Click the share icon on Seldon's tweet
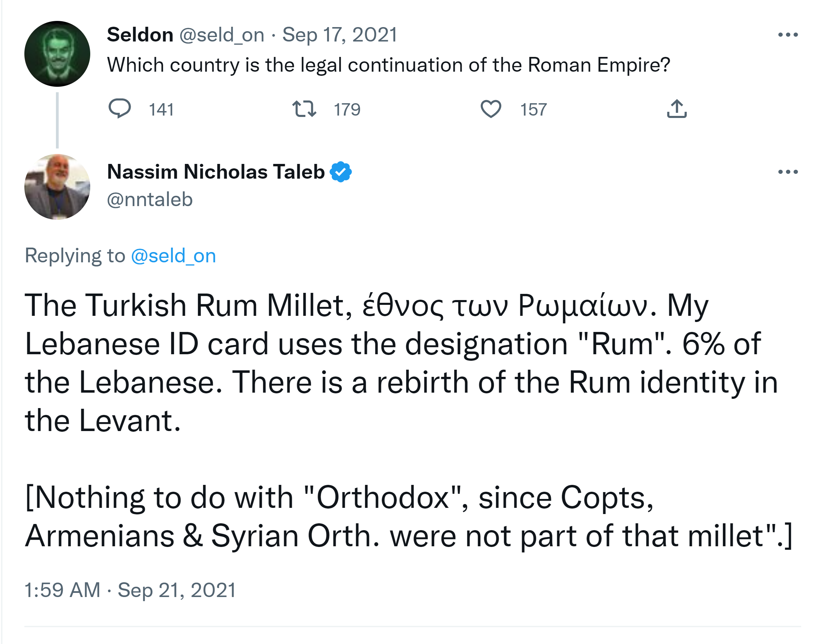Image resolution: width=818 pixels, height=644 pixels. pos(677,109)
